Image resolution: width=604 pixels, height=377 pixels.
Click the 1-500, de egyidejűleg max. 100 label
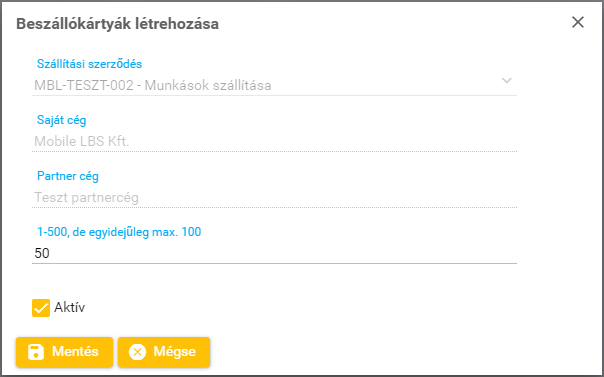[119, 232]
